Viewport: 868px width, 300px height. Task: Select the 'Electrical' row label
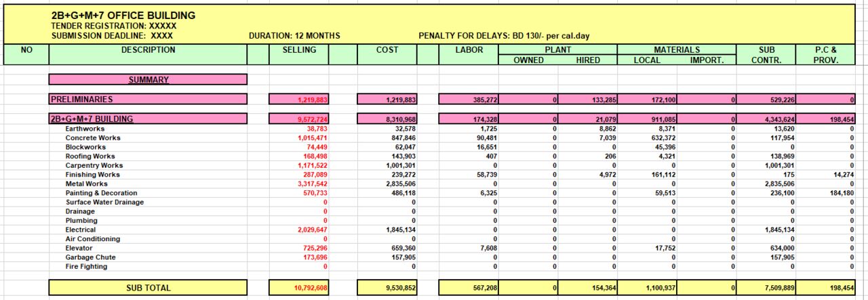pyautogui.click(x=81, y=230)
